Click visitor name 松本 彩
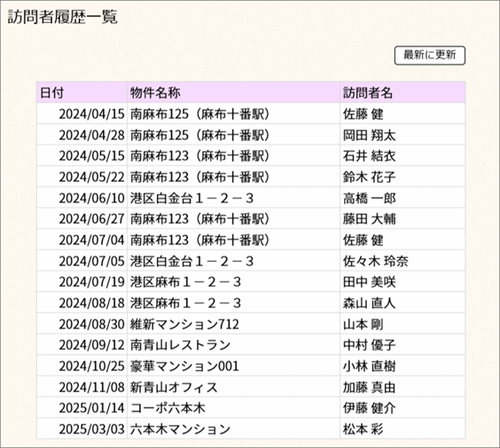 click(363, 429)
